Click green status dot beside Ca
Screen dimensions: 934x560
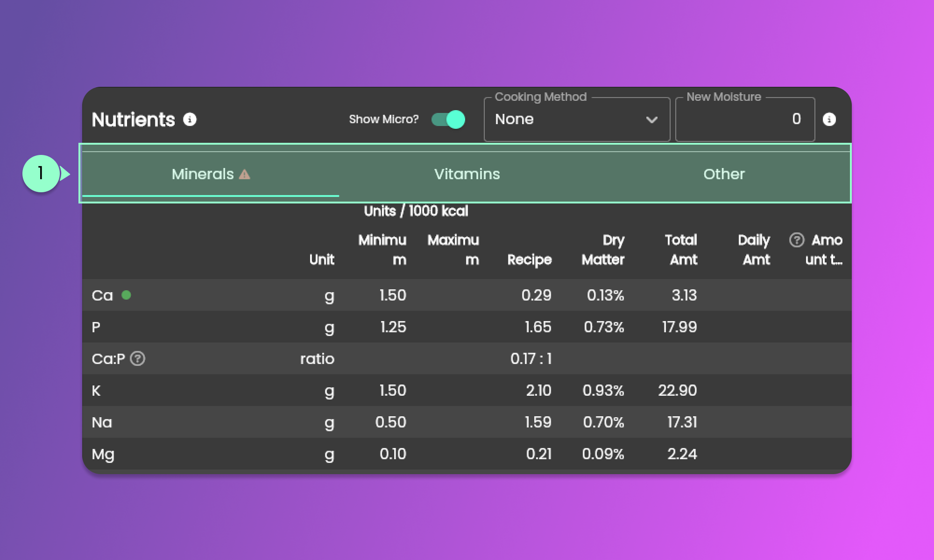point(126,295)
